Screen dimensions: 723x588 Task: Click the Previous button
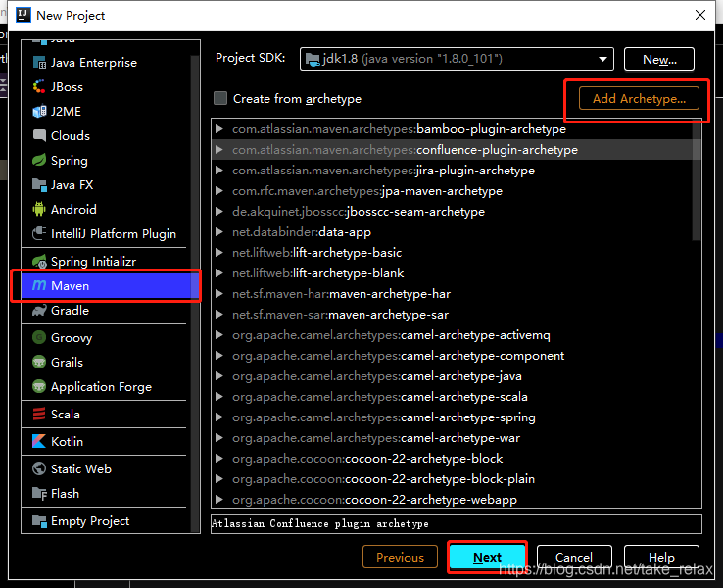click(400, 557)
